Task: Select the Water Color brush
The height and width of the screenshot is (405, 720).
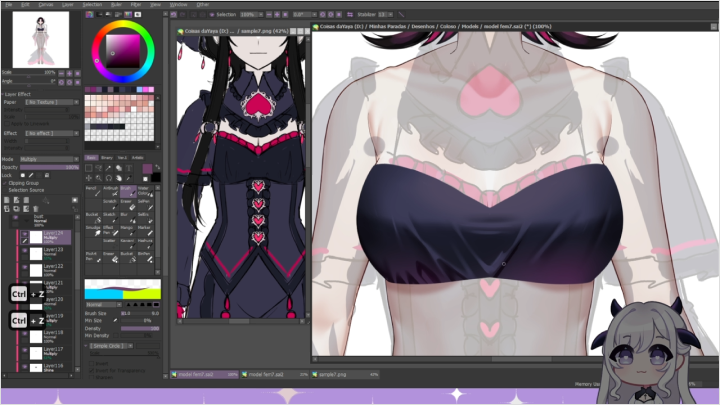Action: pos(145,191)
